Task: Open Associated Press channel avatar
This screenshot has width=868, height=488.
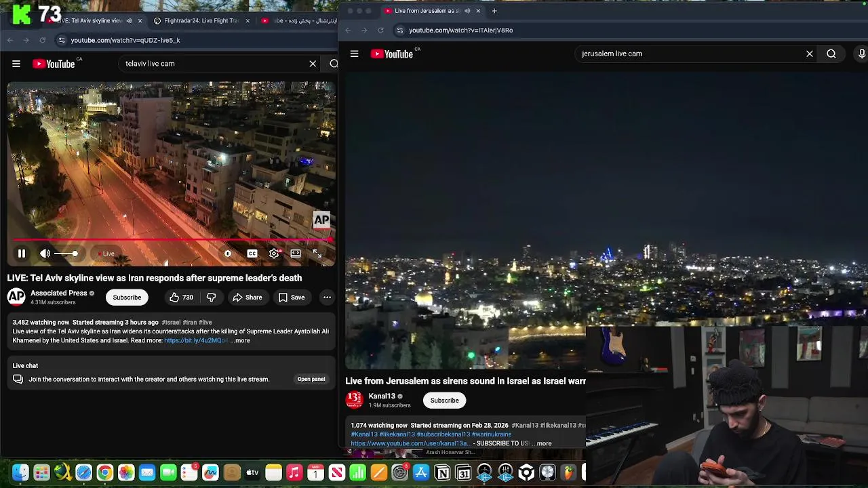Action: (16, 297)
